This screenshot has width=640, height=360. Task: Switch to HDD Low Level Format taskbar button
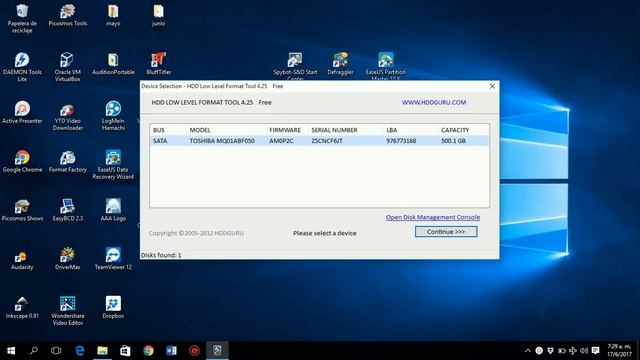coord(217,351)
